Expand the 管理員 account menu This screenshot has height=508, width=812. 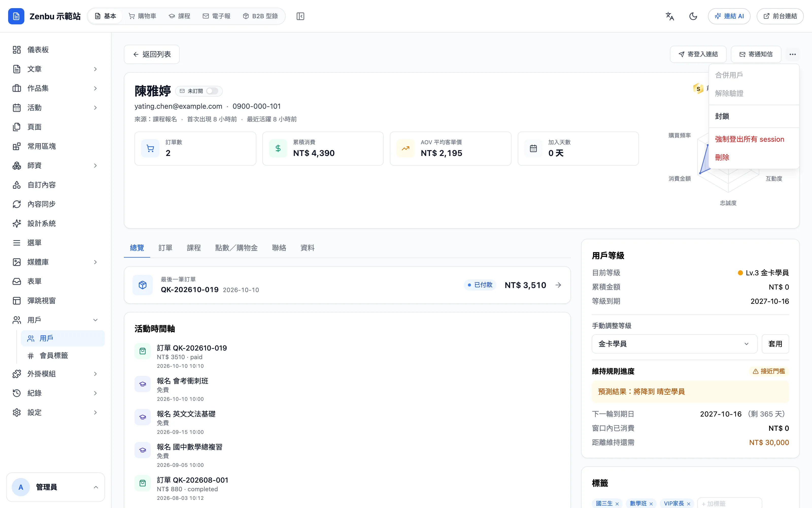pos(55,487)
